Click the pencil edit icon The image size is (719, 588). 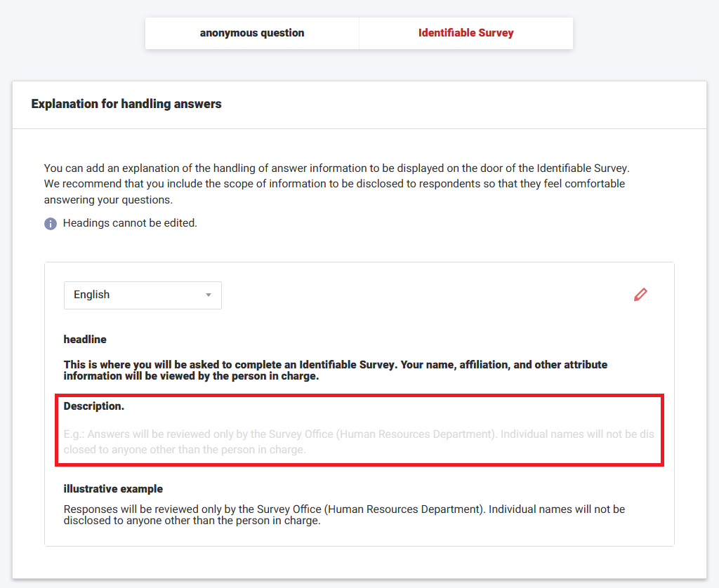pos(640,295)
